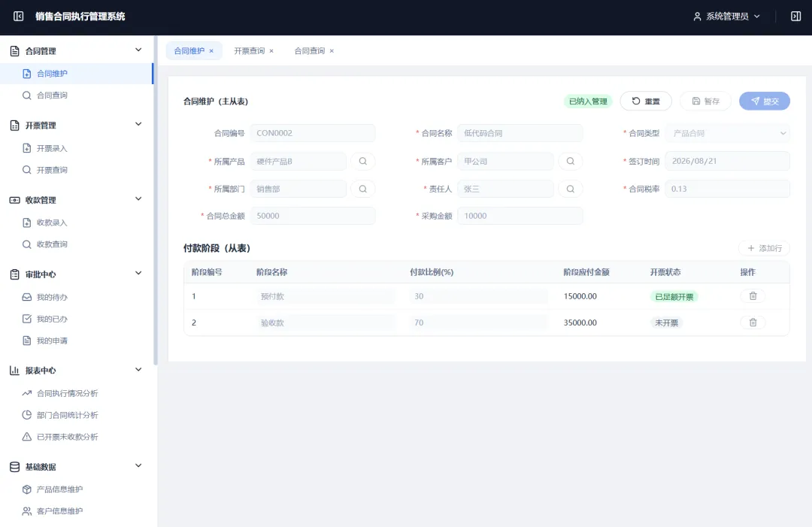Delete the 预付款 payment stage row
Screen dimensions: 812x527
753,296
